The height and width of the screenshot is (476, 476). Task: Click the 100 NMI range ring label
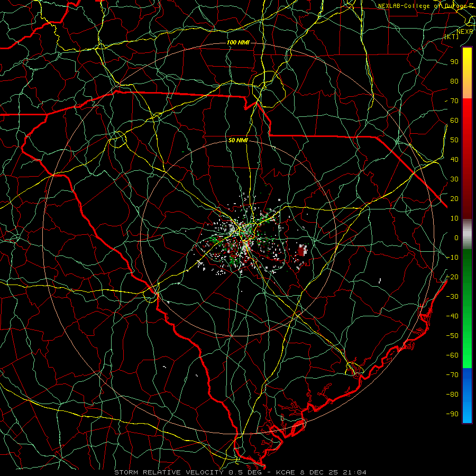point(238,42)
